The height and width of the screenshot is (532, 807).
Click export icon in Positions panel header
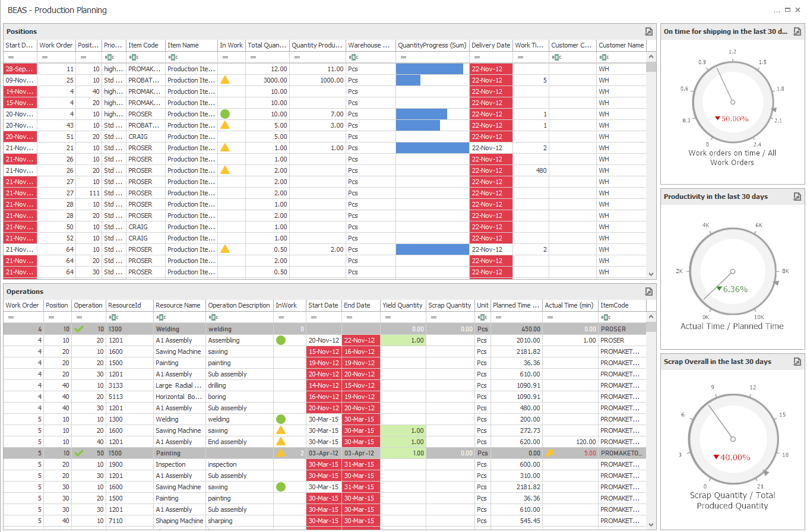point(648,31)
